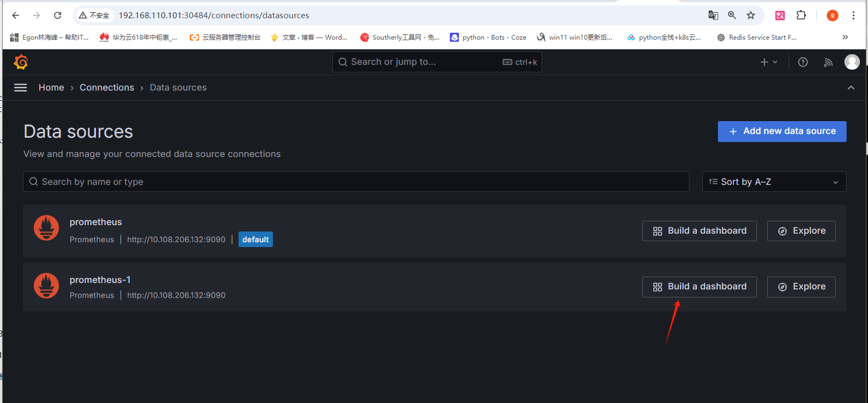
Task: Open the news RSS feed icon
Action: [828, 62]
